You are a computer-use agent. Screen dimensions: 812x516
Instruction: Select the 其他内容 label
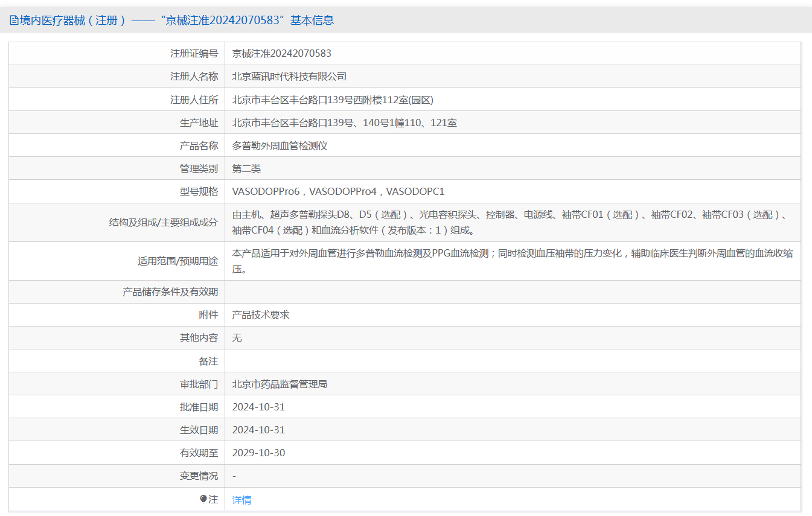tap(199, 337)
